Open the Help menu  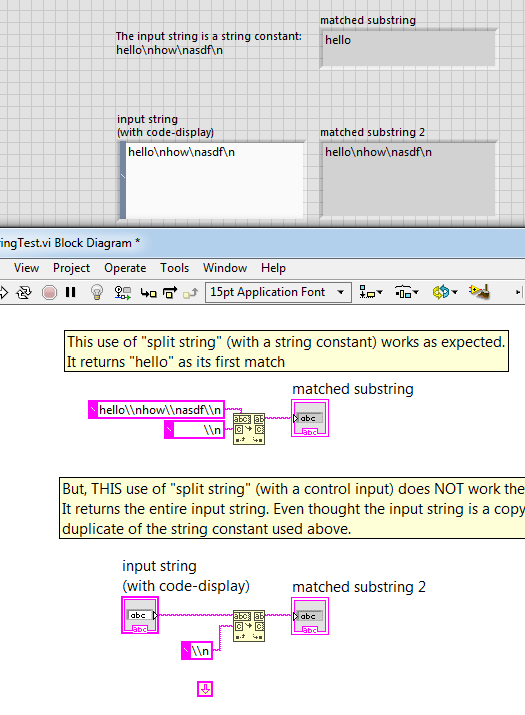[x=273, y=268]
